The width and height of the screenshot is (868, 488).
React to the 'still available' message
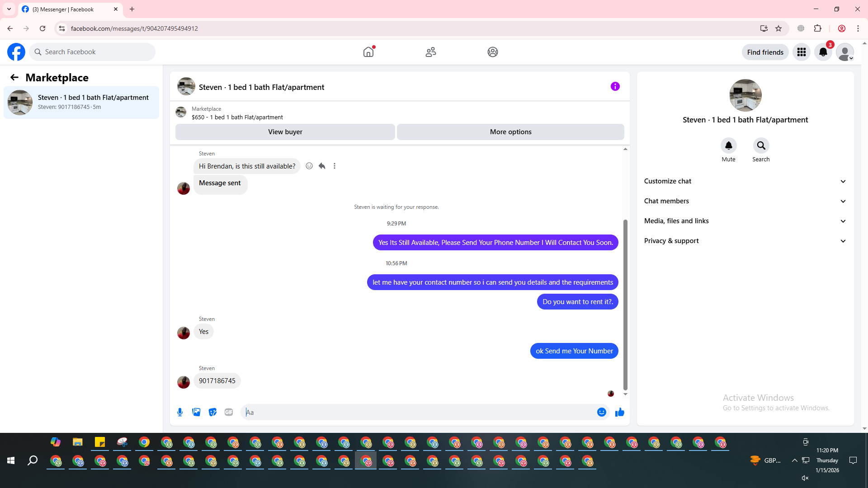coord(309,166)
